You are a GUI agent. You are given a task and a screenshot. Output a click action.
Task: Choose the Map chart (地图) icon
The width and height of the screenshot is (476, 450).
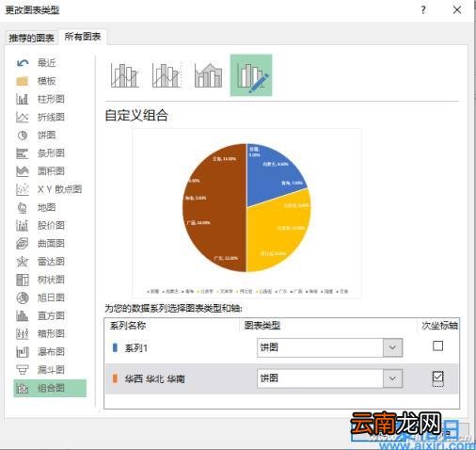23,207
